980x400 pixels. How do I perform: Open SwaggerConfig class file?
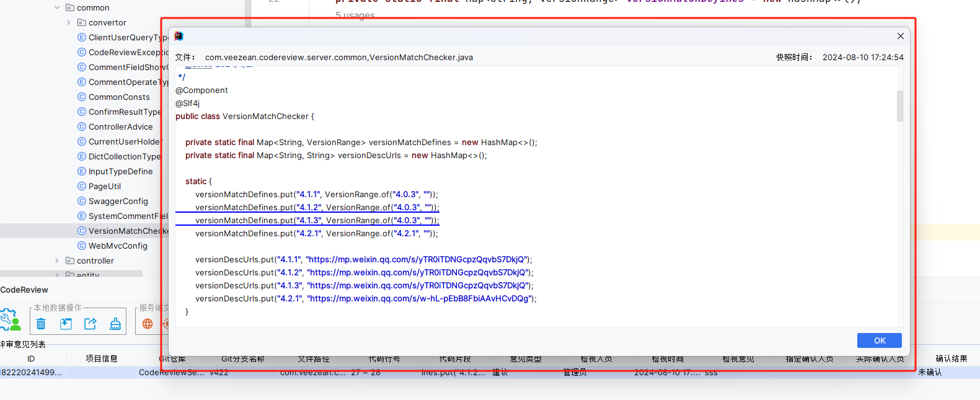pyautogui.click(x=118, y=201)
